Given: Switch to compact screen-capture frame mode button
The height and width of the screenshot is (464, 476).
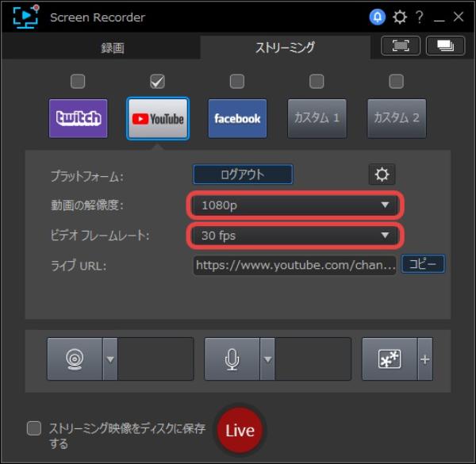Looking at the screenshot, I should (401, 46).
